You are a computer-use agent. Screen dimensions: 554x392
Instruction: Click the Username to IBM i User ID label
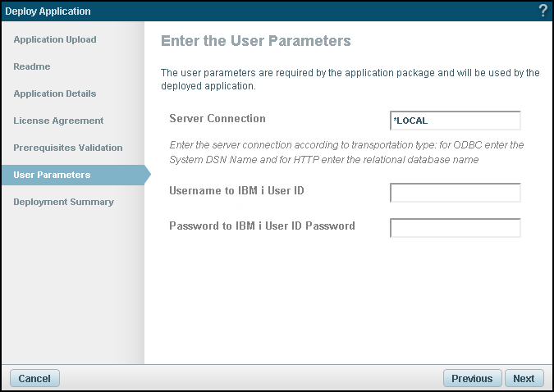[x=236, y=191]
